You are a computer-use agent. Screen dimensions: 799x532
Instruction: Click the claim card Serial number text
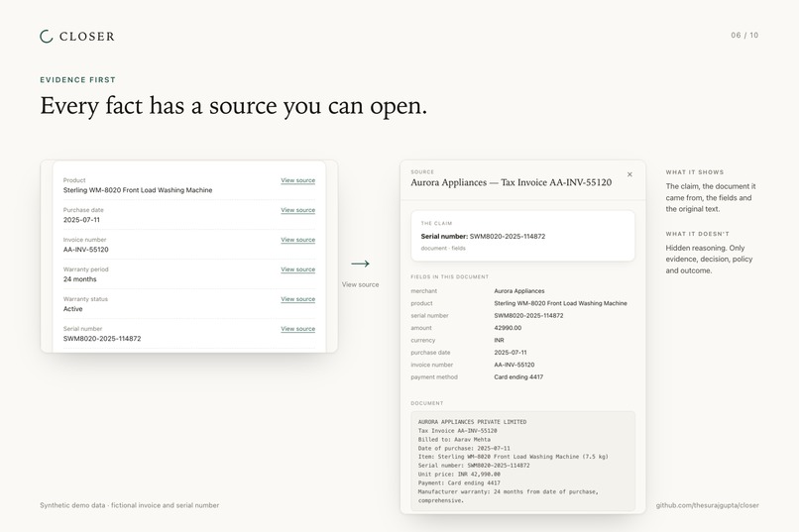[483, 236]
